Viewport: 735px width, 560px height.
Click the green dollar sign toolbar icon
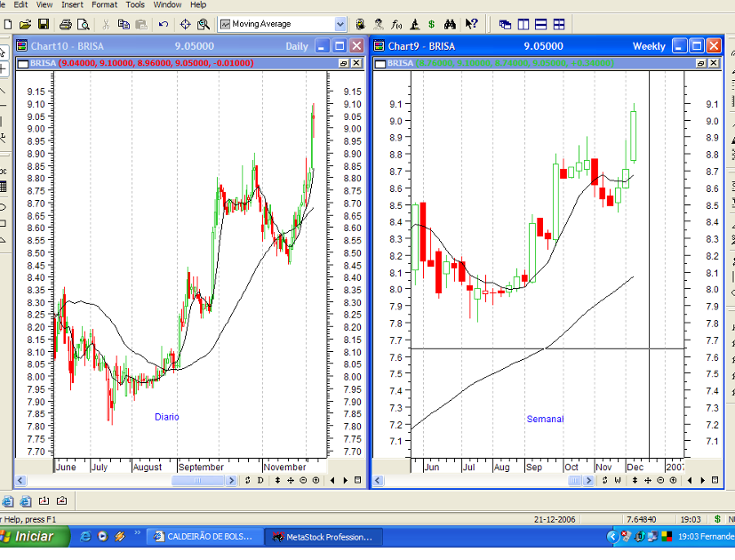pos(432,24)
